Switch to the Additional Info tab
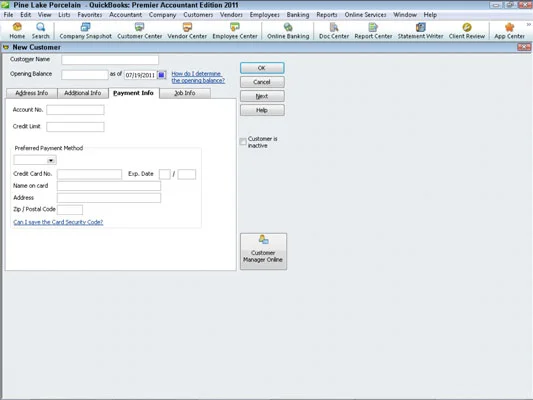533x400 pixels. tap(83, 93)
